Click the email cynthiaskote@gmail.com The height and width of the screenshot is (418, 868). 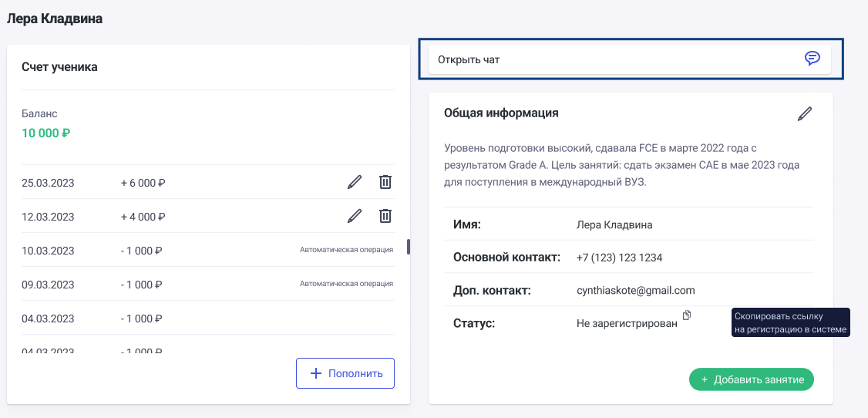[x=635, y=291]
